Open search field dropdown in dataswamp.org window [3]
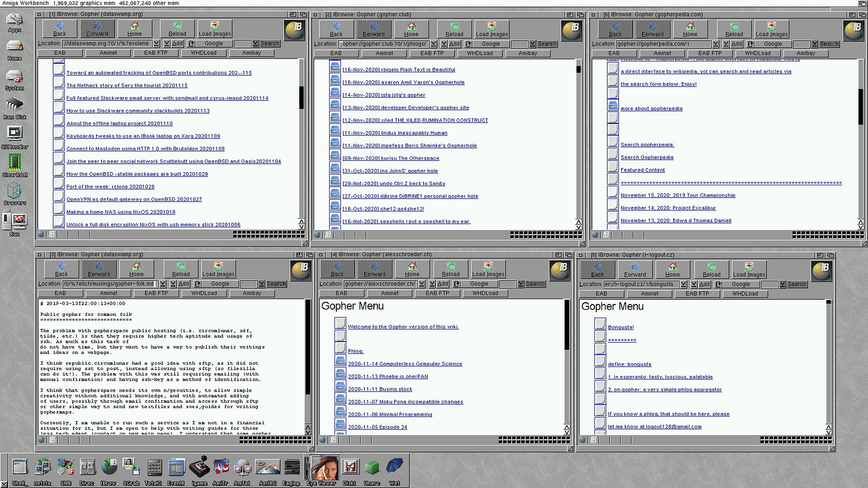 tap(261, 284)
